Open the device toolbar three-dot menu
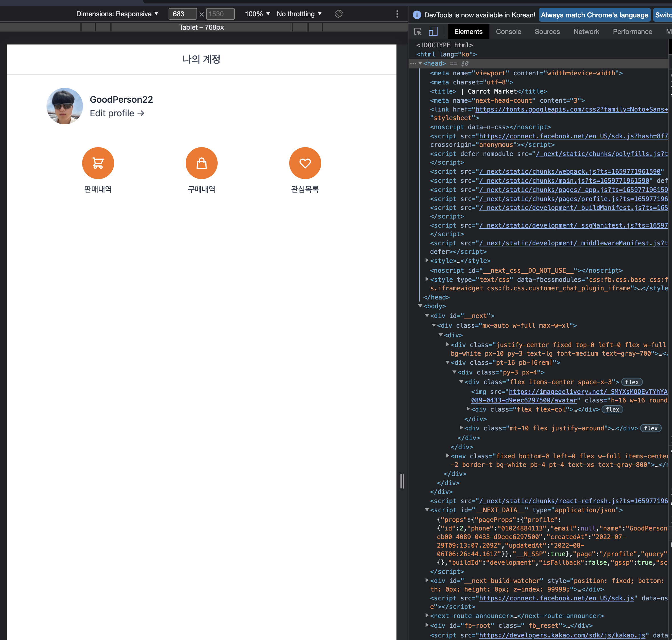Image resolution: width=672 pixels, height=640 pixels. [397, 14]
